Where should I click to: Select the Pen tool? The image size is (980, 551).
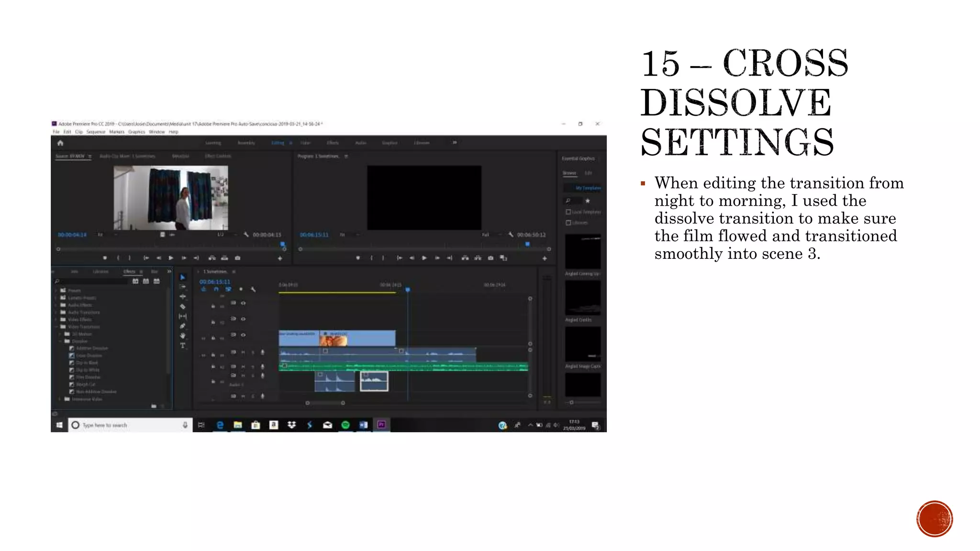[182, 326]
